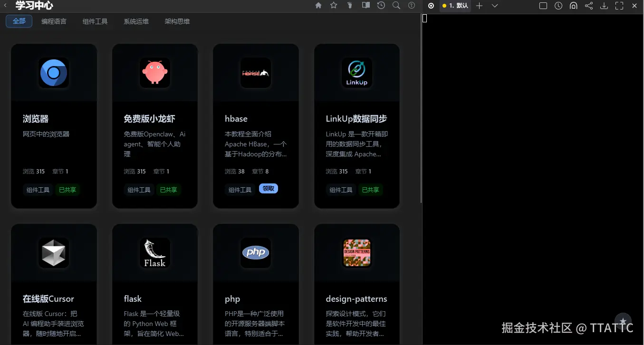Click the 组件工具 tag on the LinkUp数据同步 card
Image resolution: width=644 pixels, height=345 pixels.
[341, 190]
